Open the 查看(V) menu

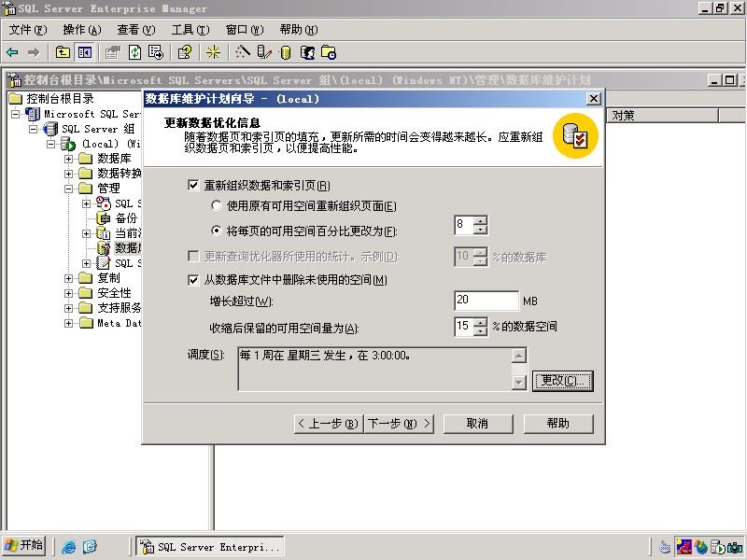tap(136, 30)
